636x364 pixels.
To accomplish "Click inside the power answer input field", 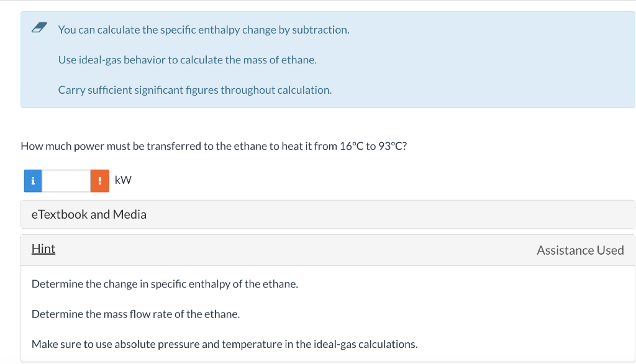I will [66, 180].
